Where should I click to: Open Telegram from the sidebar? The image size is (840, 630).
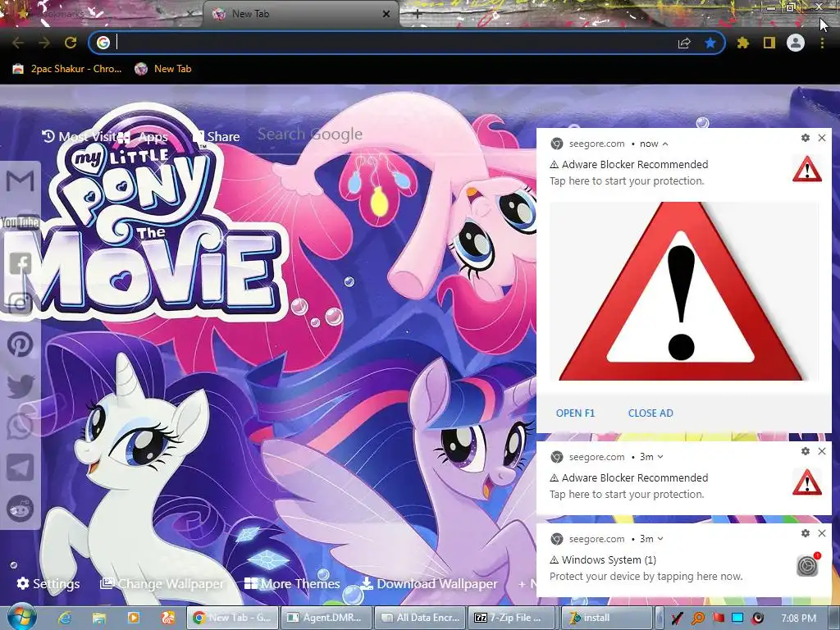click(x=20, y=468)
